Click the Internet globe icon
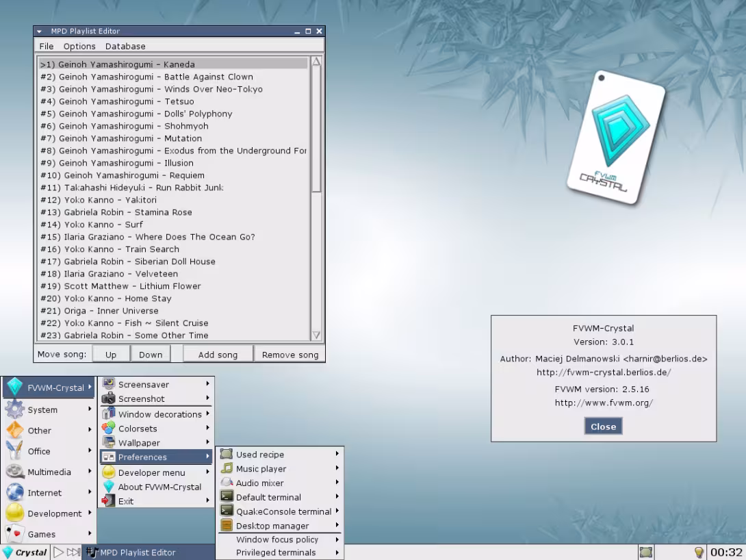Screen dimensions: 746x560 (x=15, y=492)
